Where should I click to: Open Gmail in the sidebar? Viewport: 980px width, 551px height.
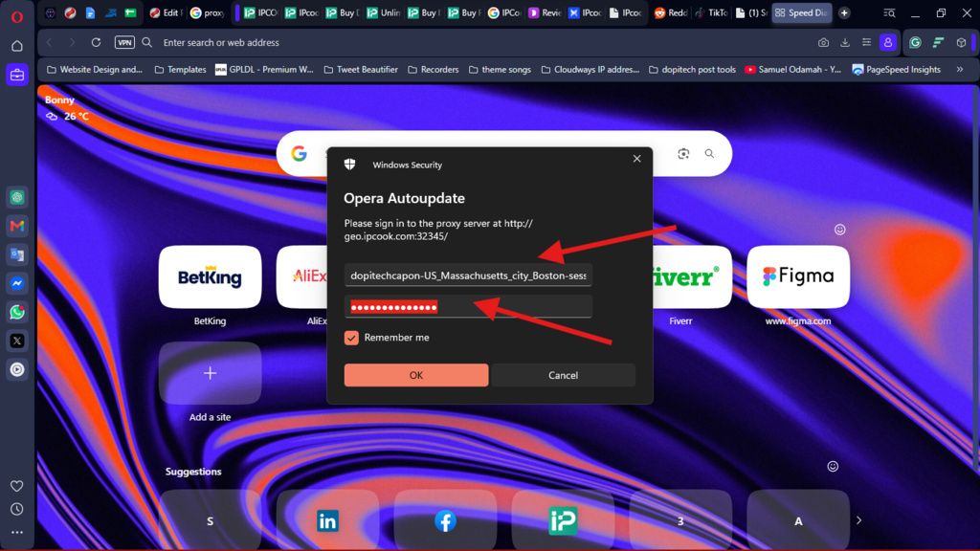(x=17, y=226)
